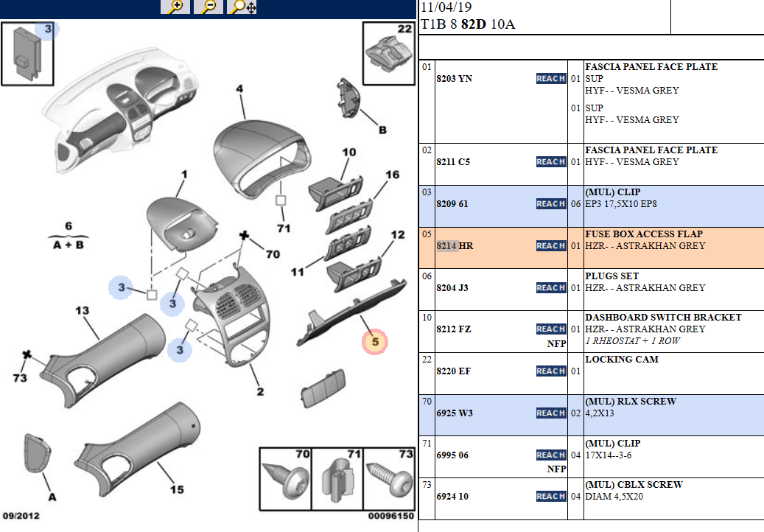Click callout number 1 in the diagram
Image resolution: width=764 pixels, height=532 pixels.
[184, 174]
